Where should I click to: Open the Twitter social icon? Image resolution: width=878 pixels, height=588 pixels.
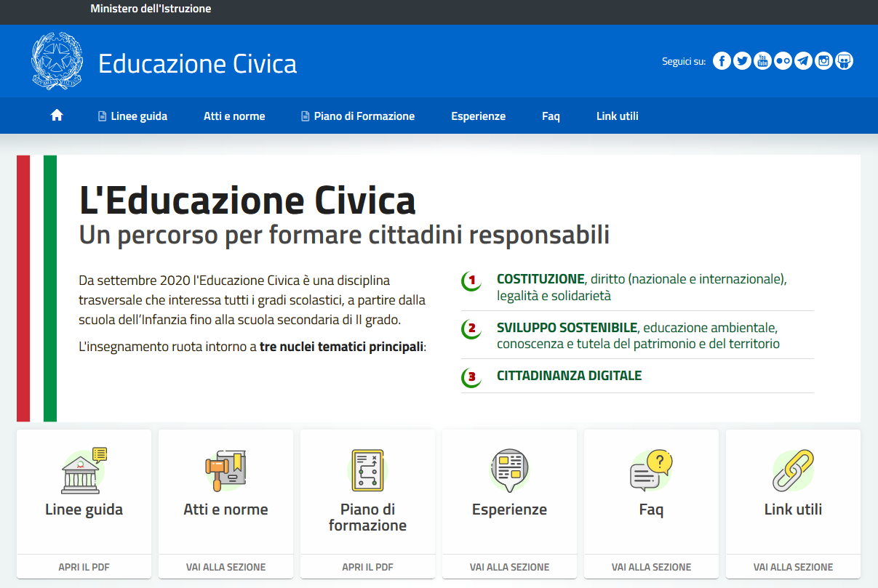coord(742,61)
